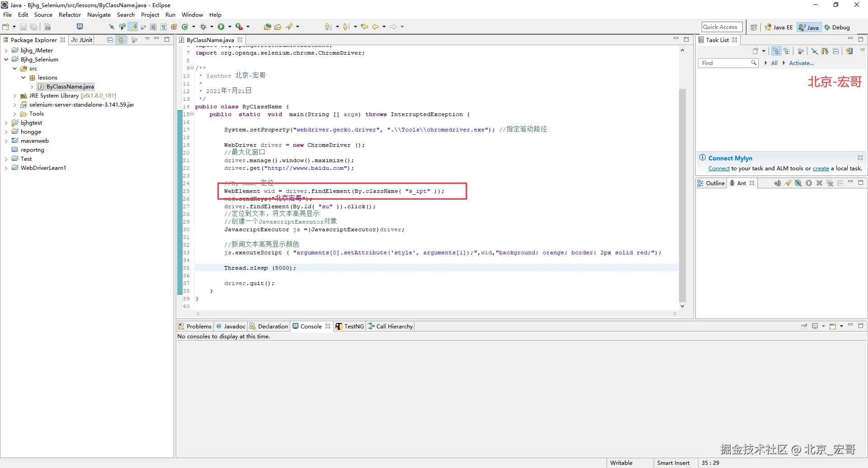
Task: Click the Connect link in Mylyn notice
Action: coord(719,168)
